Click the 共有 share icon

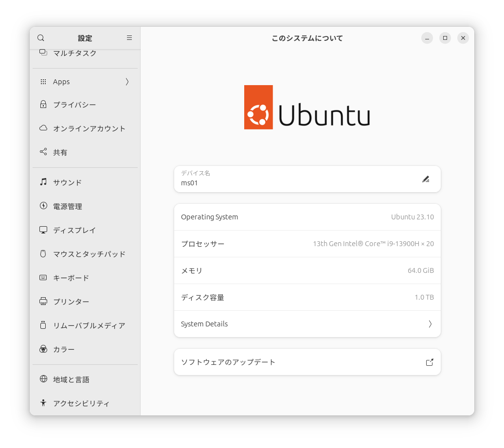[x=43, y=152]
